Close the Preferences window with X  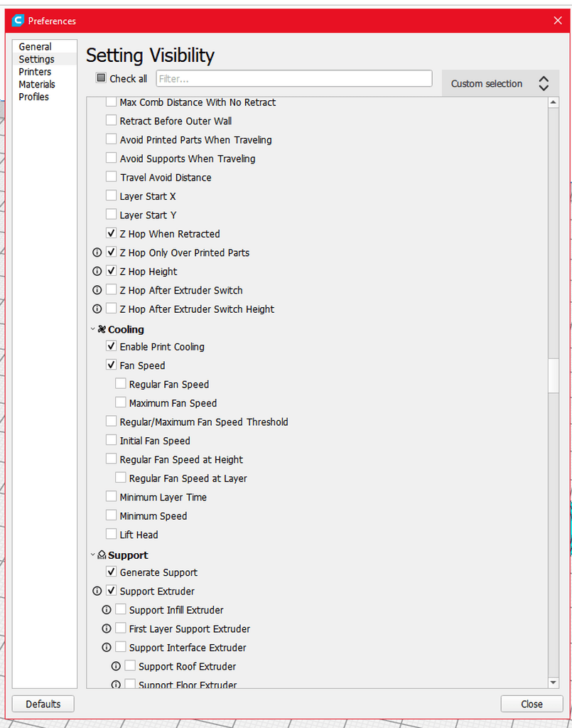[x=558, y=21]
